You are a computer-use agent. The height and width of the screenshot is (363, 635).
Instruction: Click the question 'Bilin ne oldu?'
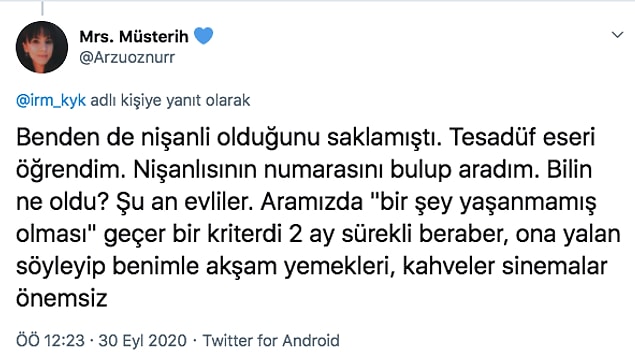(x=304, y=186)
